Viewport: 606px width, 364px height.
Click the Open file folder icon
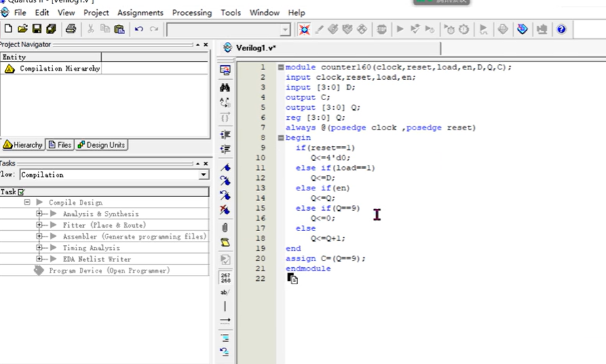22,29
